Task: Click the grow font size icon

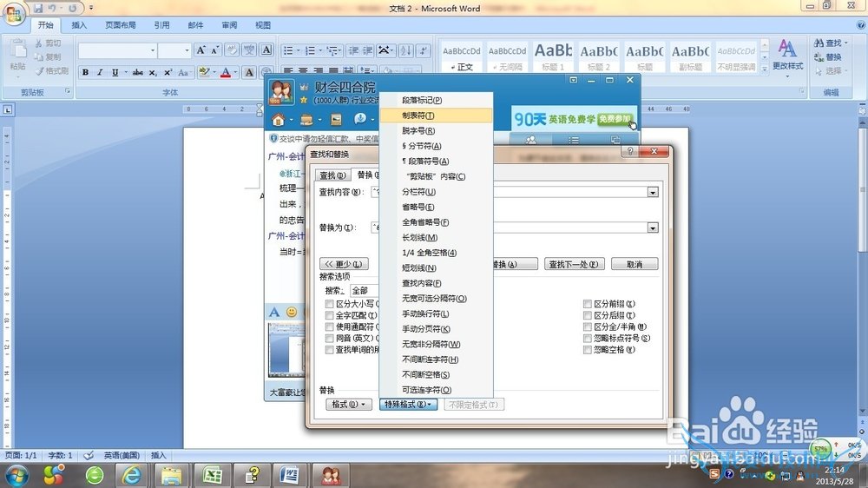Action: coord(201,50)
